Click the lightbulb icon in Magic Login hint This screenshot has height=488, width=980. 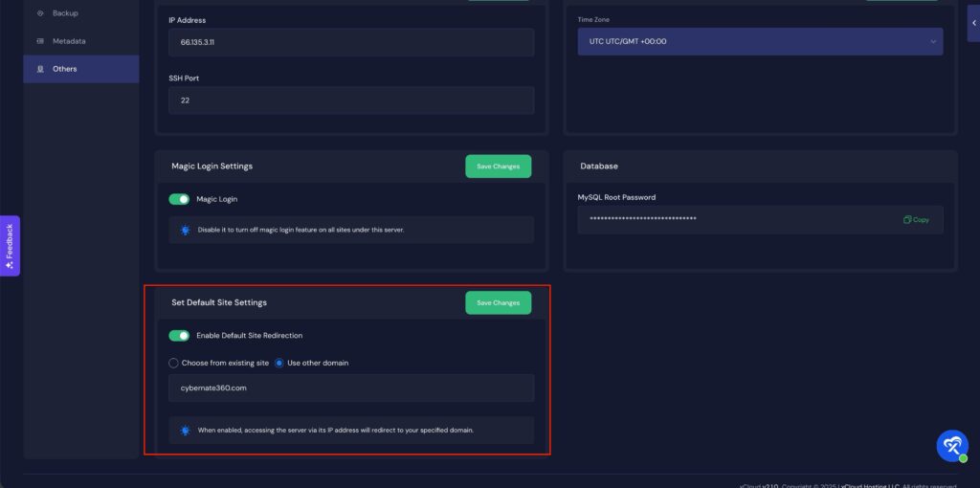186,230
